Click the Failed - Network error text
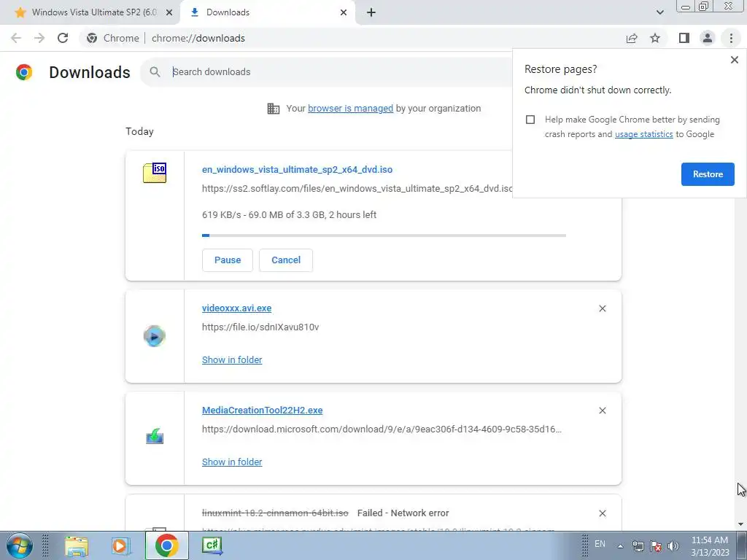Viewport: 747px width, 560px height. 403,513
